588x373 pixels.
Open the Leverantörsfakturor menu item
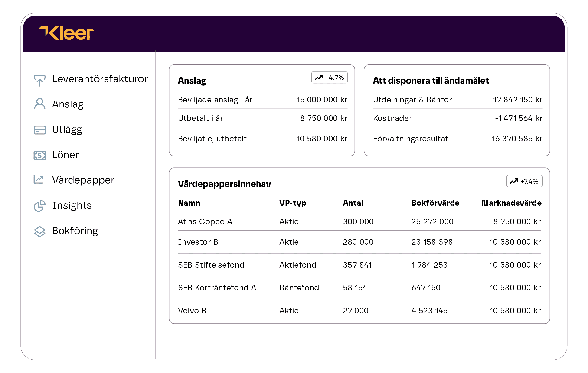100,79
